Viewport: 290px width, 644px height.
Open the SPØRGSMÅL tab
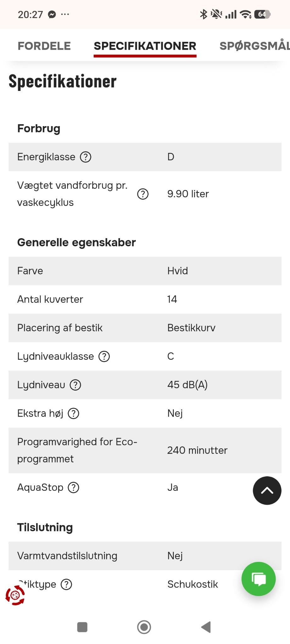254,46
